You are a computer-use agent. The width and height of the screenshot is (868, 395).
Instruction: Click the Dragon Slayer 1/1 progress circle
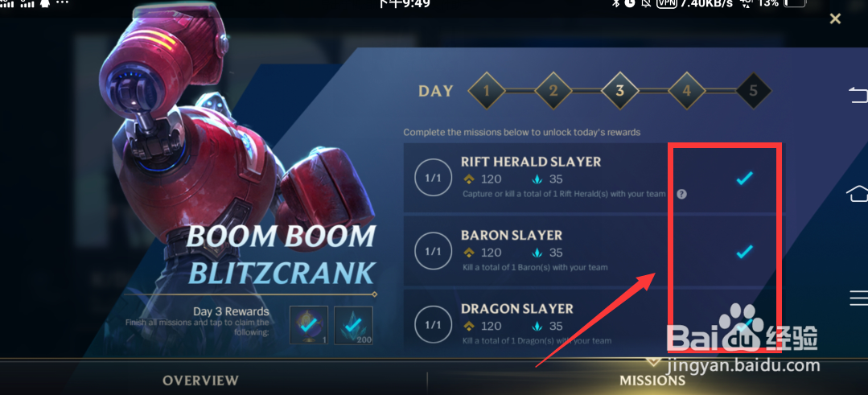click(433, 325)
